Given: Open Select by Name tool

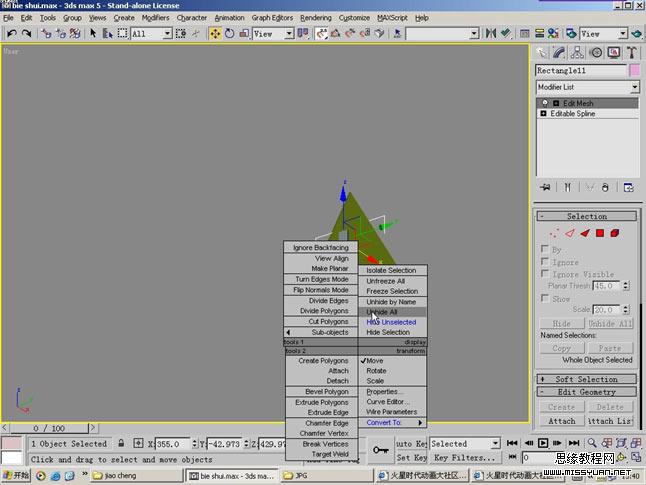Looking at the screenshot, I should 108,33.
